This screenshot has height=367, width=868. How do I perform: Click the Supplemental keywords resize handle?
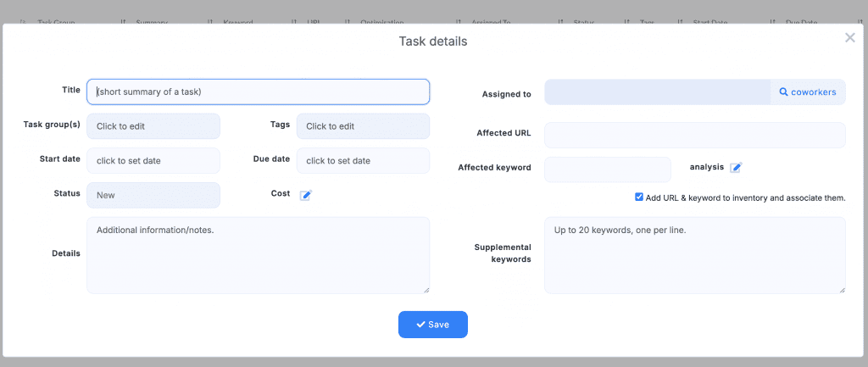(x=842, y=290)
